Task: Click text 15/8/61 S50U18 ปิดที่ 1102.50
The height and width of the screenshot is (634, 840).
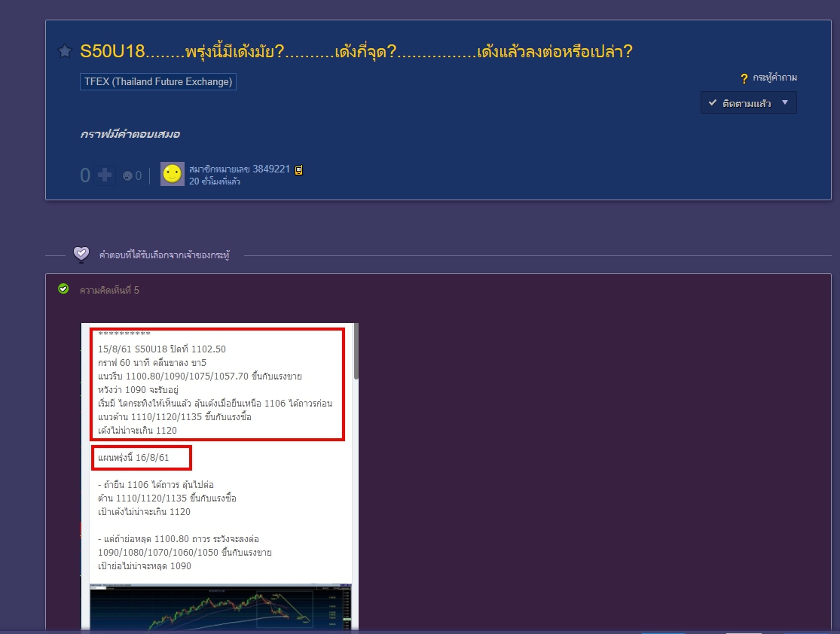Action: click(162, 349)
